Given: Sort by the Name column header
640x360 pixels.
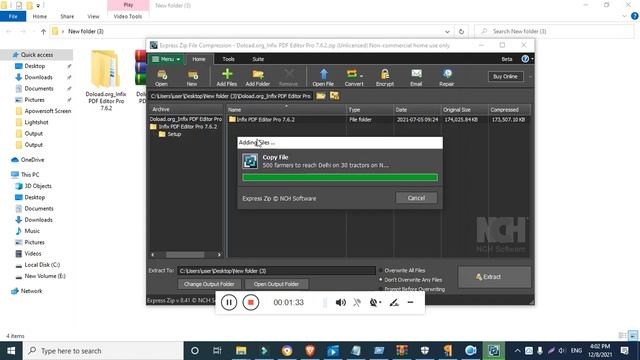Looking at the screenshot, I should pos(287,109).
